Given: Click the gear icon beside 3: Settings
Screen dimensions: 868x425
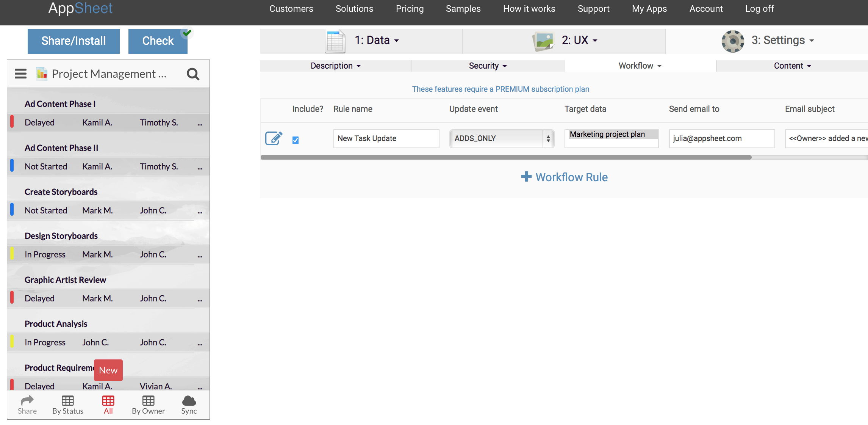Looking at the screenshot, I should 733,41.
